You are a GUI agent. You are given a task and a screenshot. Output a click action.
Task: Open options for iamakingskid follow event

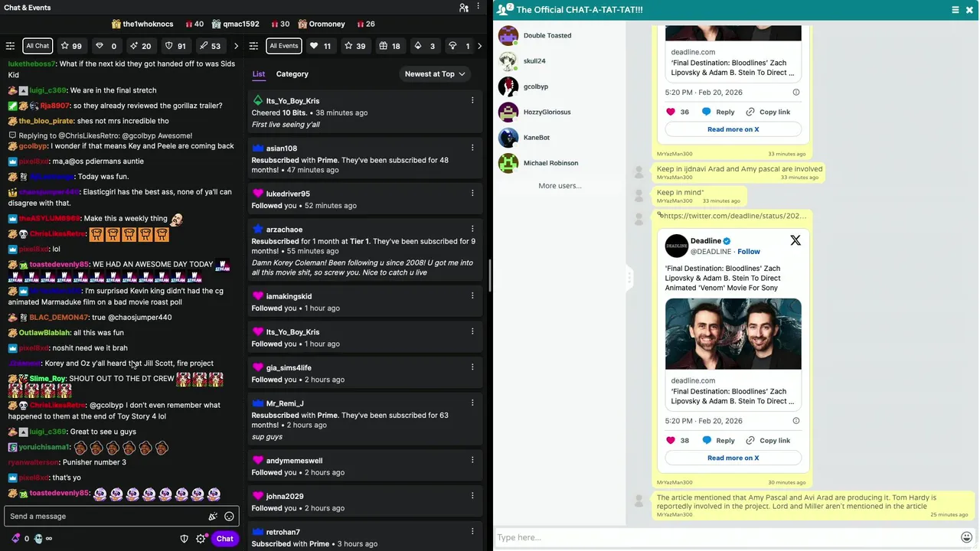point(472,295)
